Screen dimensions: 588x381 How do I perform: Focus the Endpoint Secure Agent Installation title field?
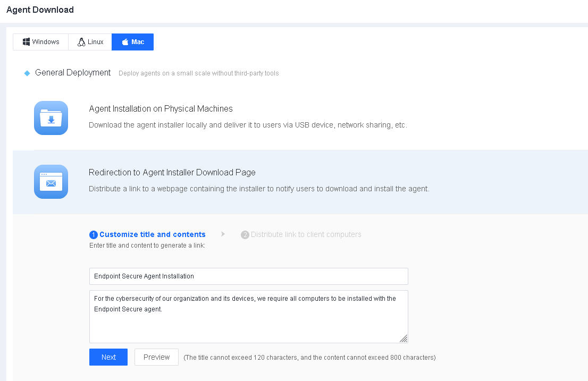pos(248,276)
